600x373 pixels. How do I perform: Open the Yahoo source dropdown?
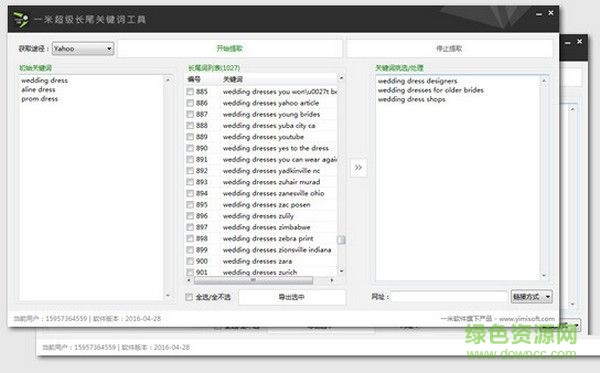83,49
